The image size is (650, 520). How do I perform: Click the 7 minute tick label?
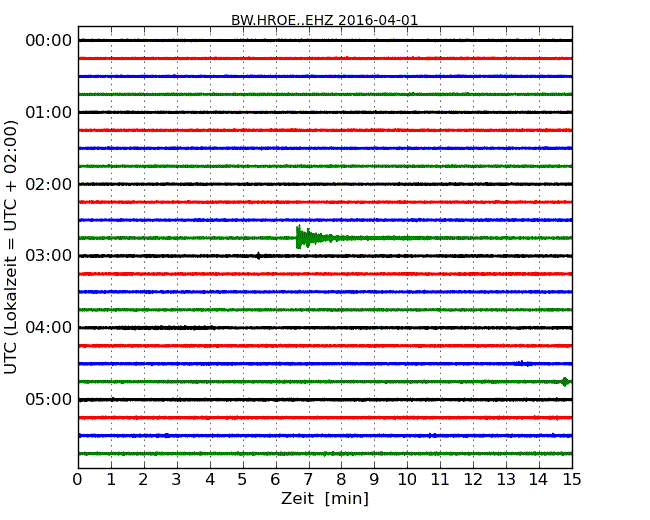click(308, 479)
